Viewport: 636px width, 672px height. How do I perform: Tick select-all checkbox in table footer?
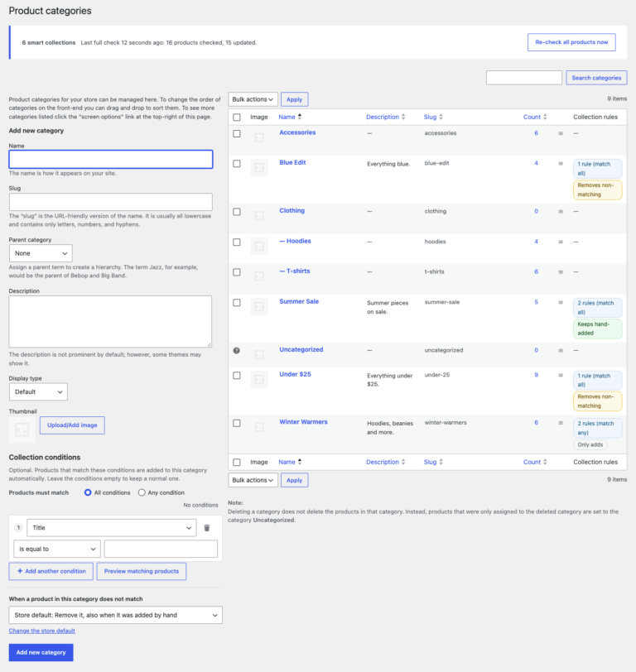[x=237, y=463]
